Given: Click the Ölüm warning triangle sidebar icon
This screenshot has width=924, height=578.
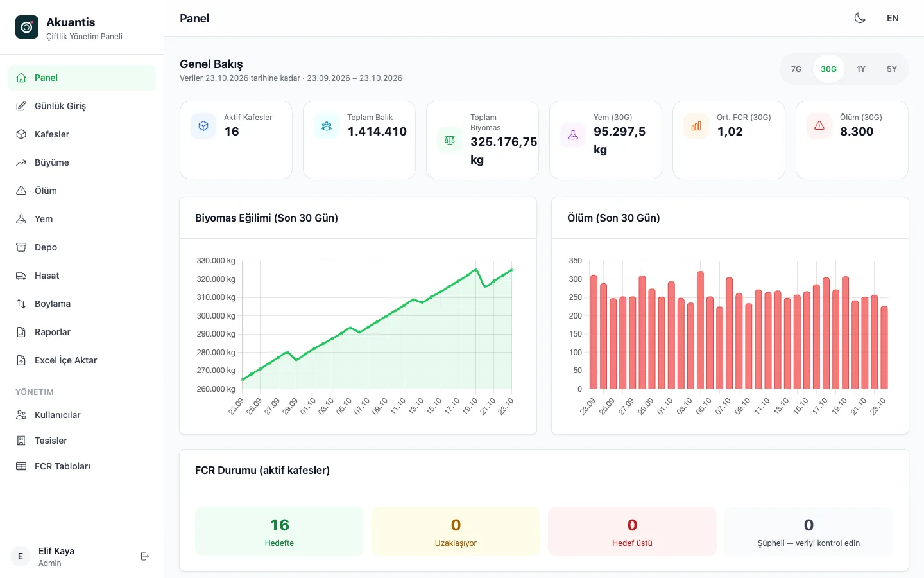Looking at the screenshot, I should (21, 191).
